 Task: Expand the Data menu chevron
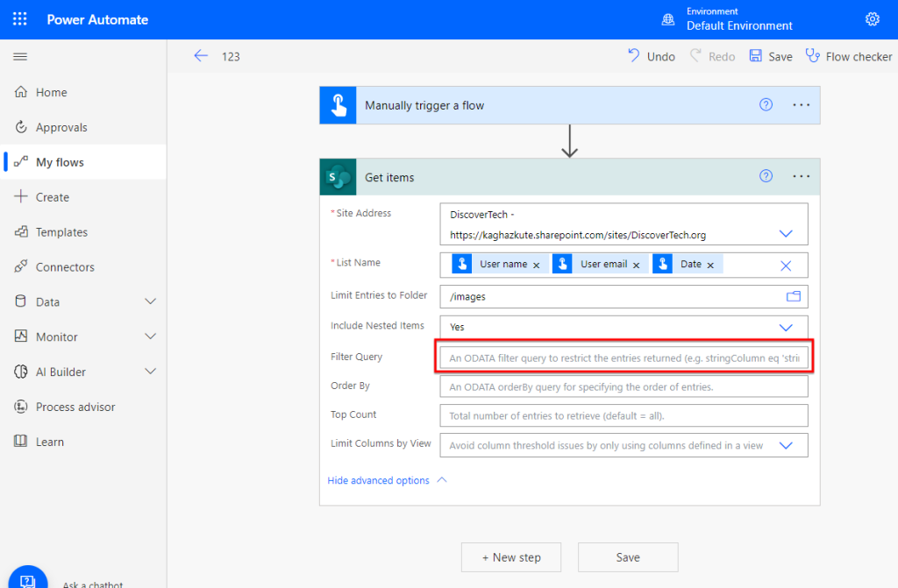point(150,301)
